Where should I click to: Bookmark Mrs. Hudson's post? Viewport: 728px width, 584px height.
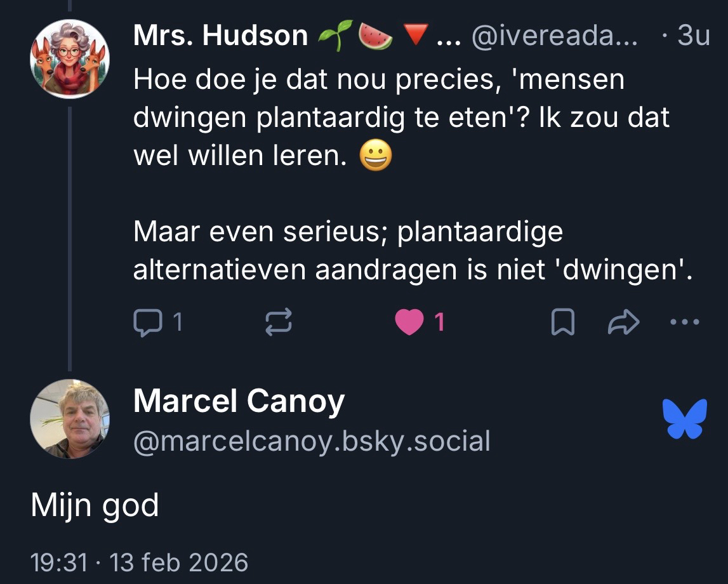[x=562, y=323]
